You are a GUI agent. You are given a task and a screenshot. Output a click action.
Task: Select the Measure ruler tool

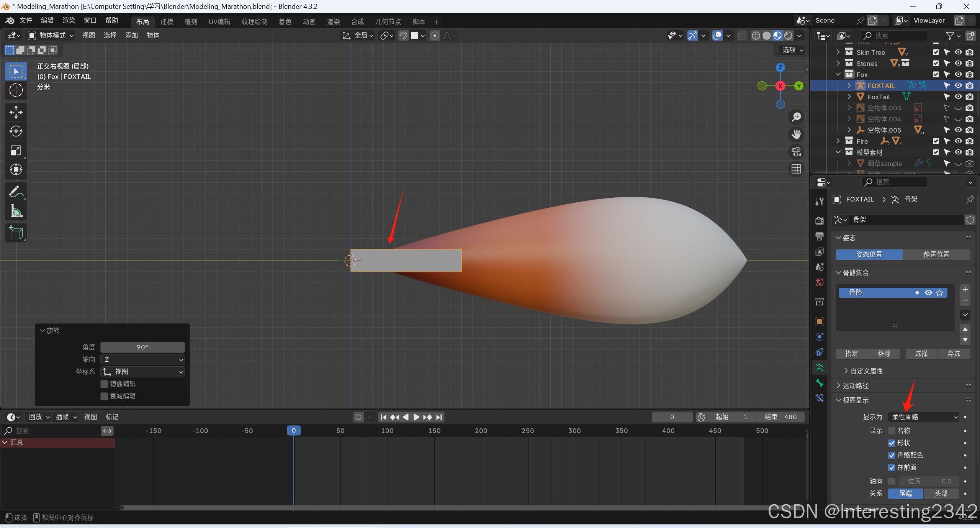pos(16,211)
